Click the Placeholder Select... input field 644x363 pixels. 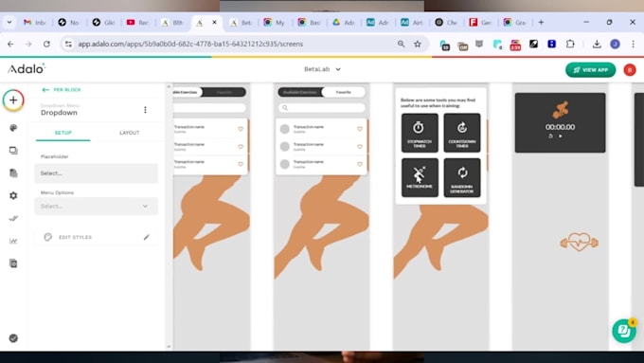96,173
